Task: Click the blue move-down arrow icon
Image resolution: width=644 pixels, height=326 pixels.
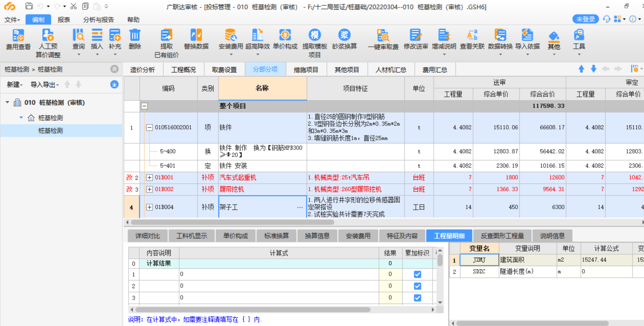Action: tap(594, 69)
